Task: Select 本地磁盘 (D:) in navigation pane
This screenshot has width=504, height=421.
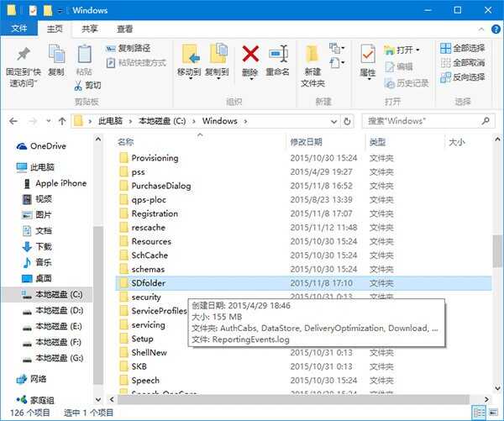Action: pos(58,310)
